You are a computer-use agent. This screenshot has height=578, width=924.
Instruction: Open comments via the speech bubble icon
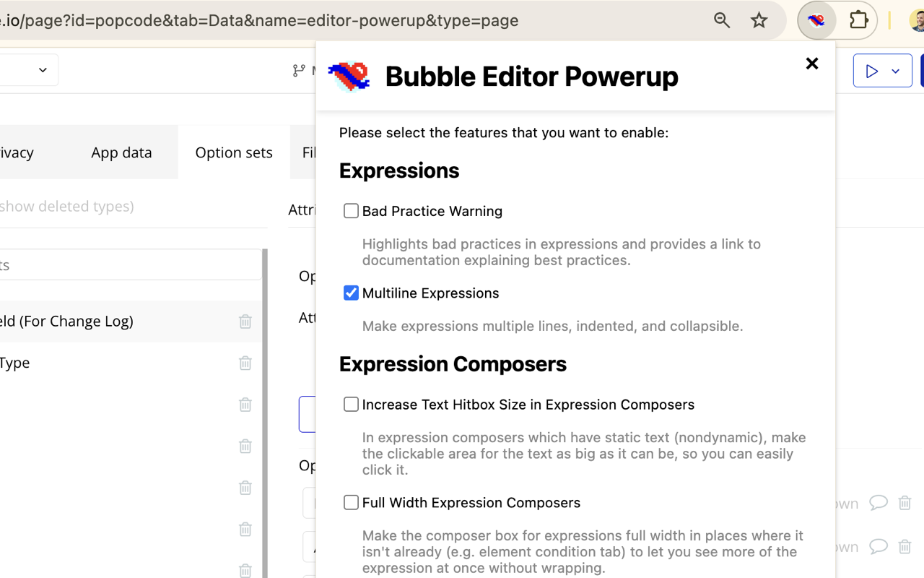(x=879, y=503)
